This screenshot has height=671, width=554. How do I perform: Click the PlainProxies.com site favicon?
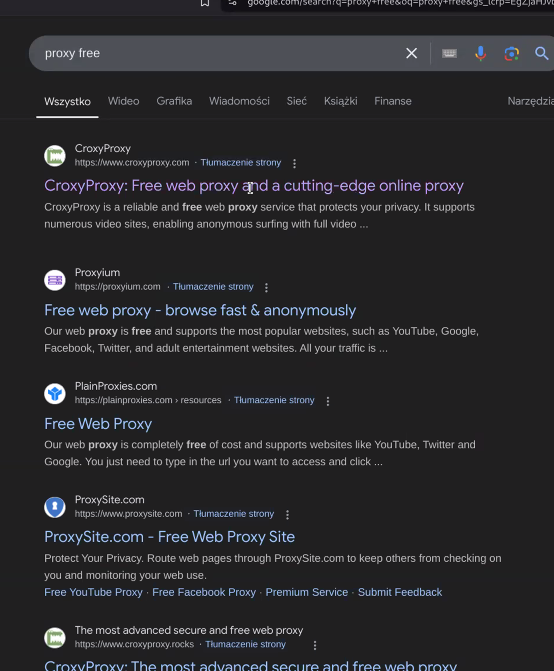pyautogui.click(x=55, y=394)
